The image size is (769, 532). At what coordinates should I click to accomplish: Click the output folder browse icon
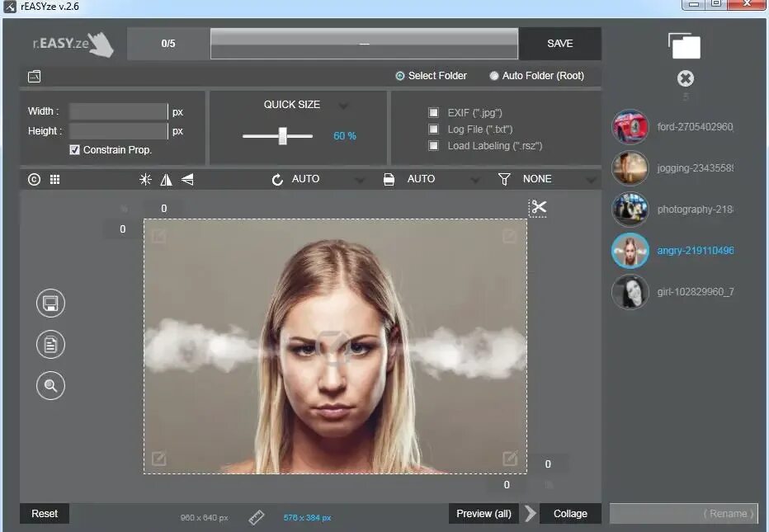click(x=35, y=76)
